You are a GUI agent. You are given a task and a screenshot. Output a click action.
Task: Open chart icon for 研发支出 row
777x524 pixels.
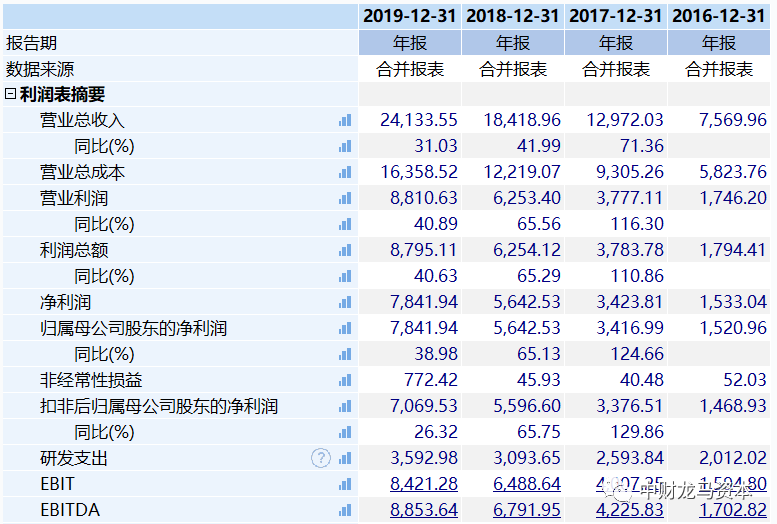click(x=345, y=458)
